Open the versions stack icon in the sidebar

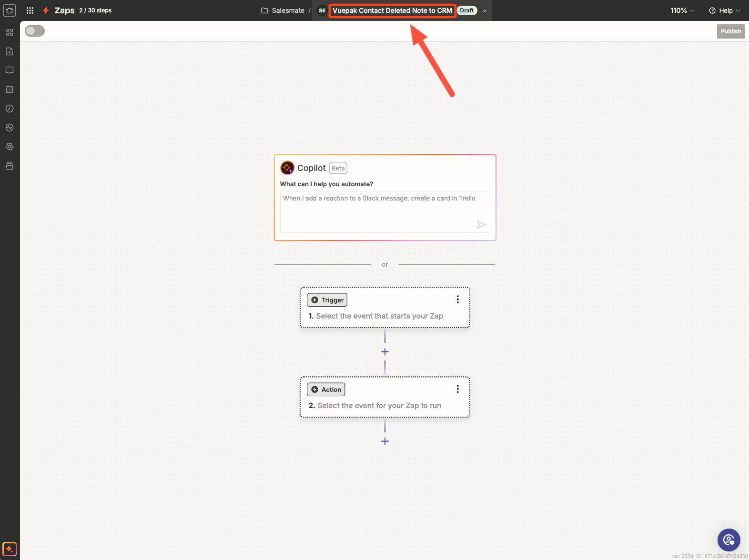pos(10,166)
